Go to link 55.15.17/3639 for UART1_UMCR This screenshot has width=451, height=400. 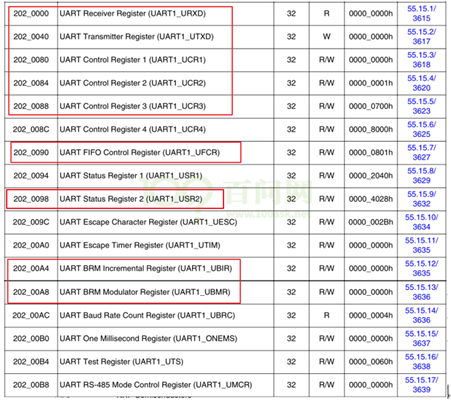pyautogui.click(x=421, y=385)
